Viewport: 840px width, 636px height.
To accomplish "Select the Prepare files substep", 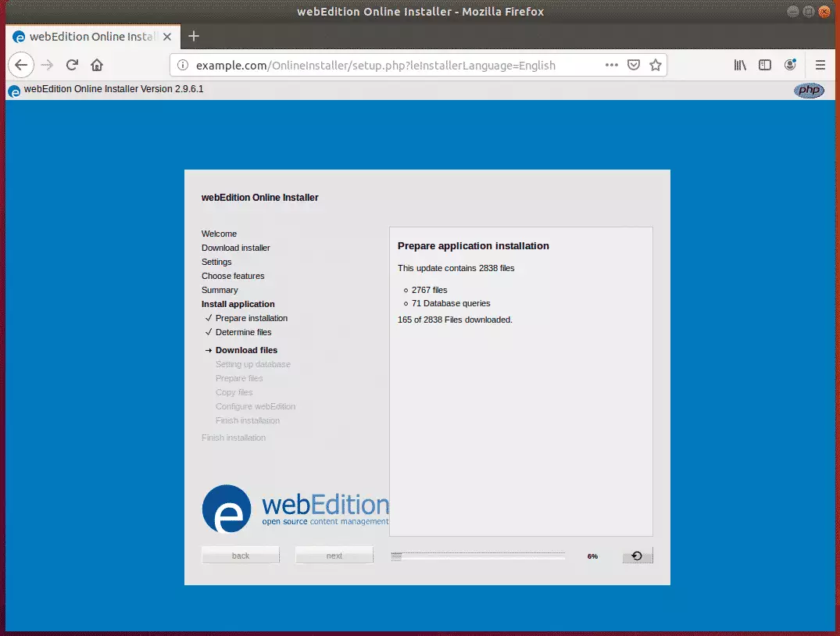I will tap(239, 378).
